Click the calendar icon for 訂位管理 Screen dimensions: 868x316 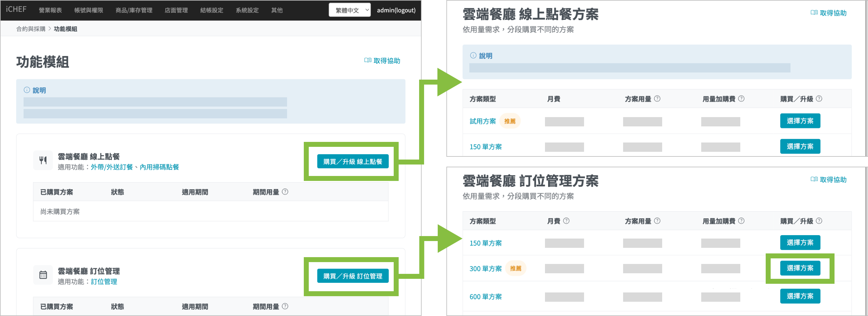43,275
